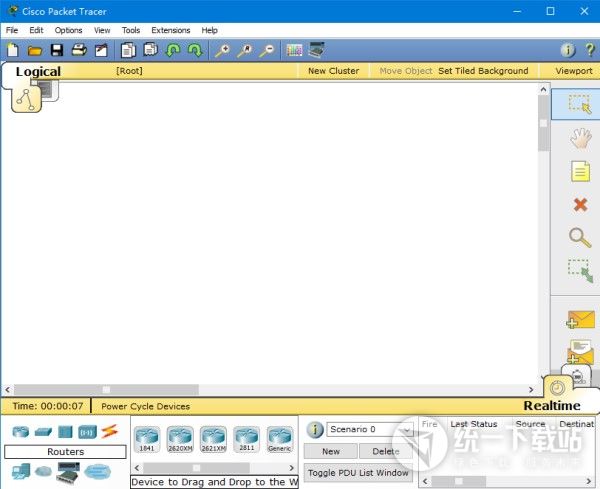Select the Add Simple PDU envelope
Viewport: 600px width, 489px height.
[580, 320]
